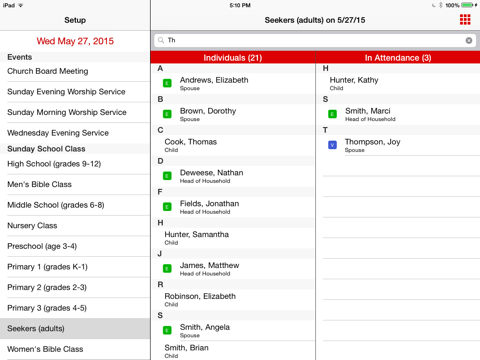Click green badge beside James, Matthew

[167, 268]
